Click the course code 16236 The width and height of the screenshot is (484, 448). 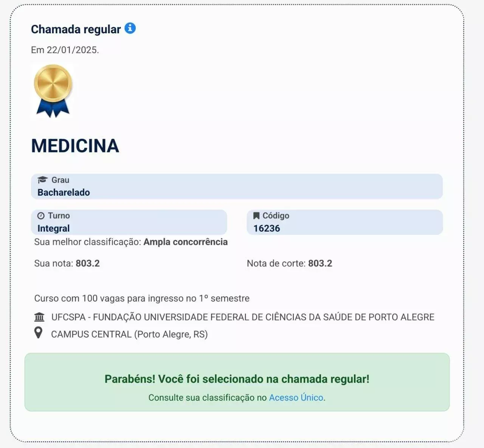click(x=267, y=229)
